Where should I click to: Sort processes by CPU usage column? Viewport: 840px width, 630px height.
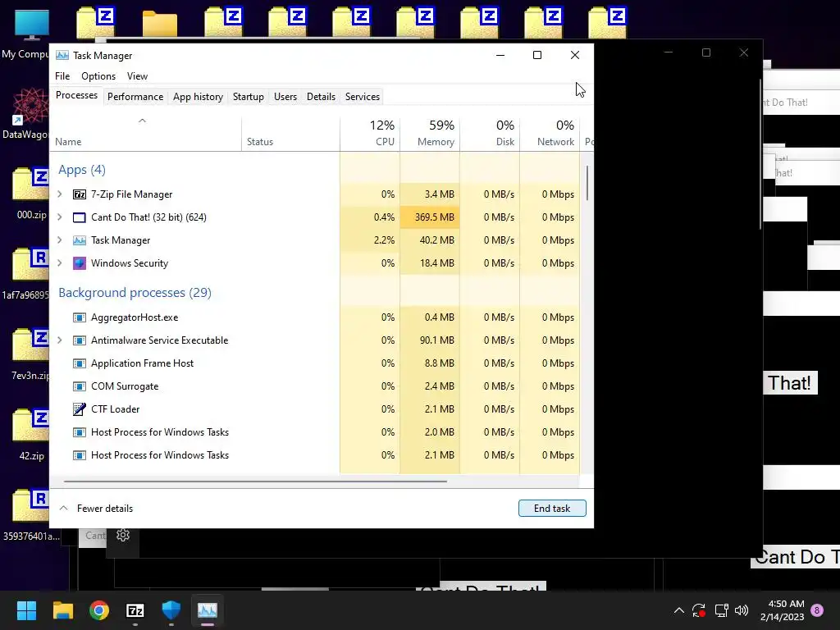[370, 134]
